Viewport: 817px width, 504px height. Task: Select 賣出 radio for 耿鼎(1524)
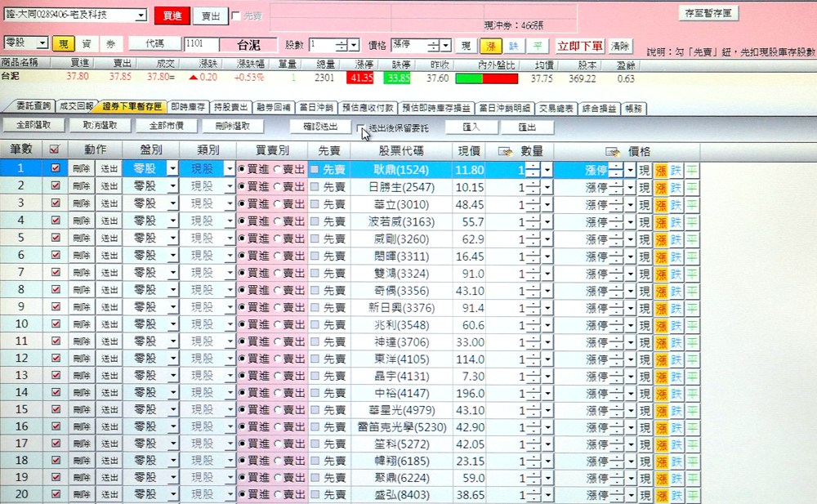(x=277, y=169)
